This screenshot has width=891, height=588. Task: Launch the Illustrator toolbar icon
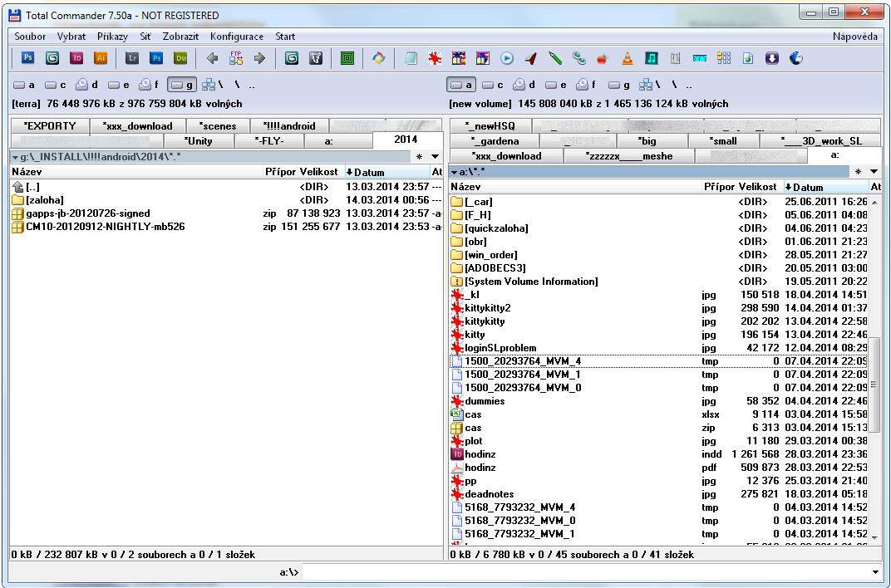click(x=101, y=58)
